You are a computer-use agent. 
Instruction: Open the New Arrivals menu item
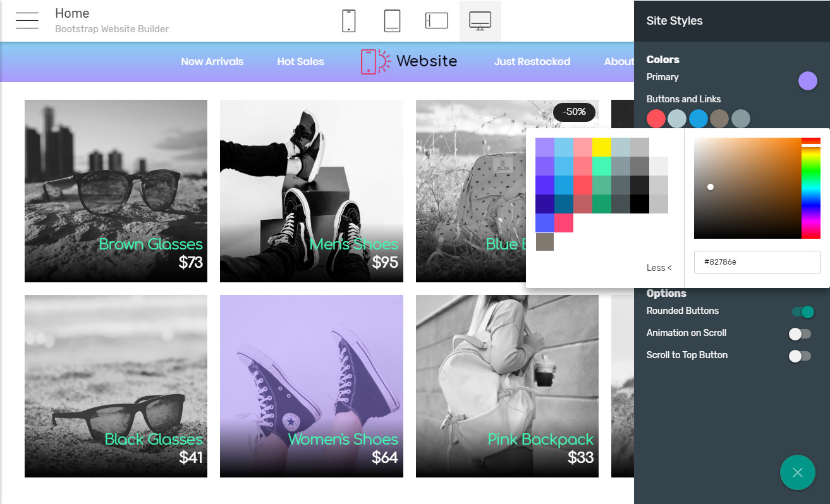(212, 62)
